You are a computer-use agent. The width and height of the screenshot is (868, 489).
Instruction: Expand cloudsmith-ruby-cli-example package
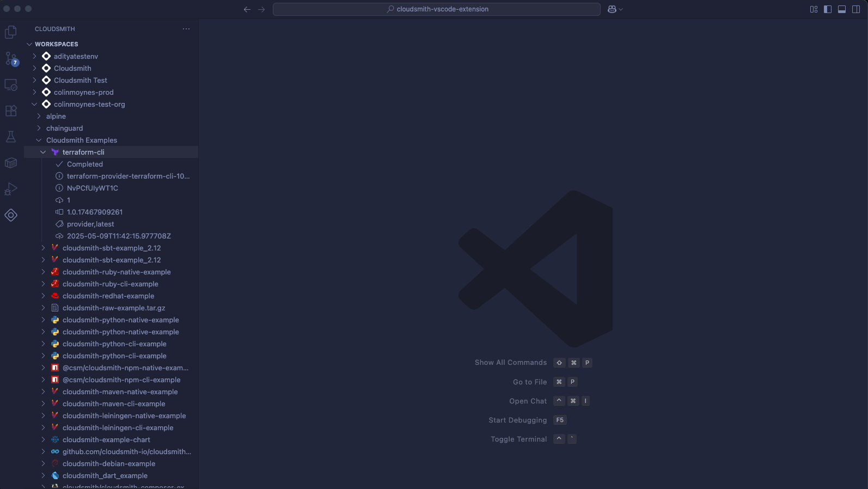pyautogui.click(x=43, y=284)
